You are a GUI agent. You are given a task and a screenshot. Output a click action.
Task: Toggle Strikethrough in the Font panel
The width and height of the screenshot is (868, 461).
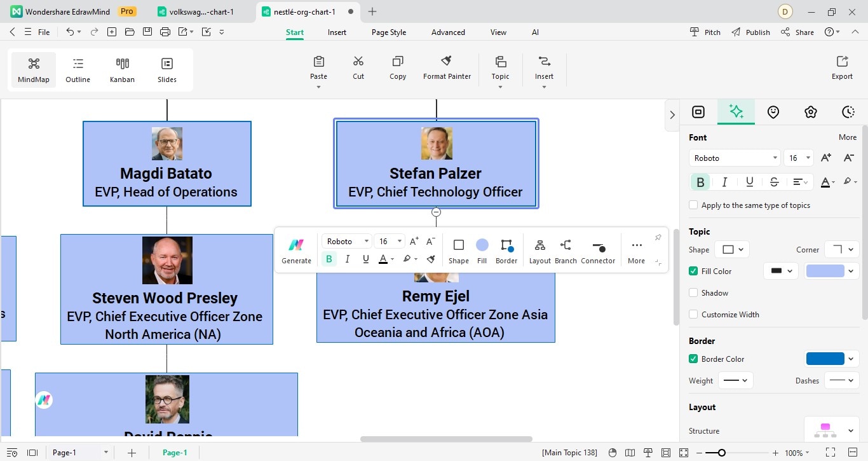point(774,182)
